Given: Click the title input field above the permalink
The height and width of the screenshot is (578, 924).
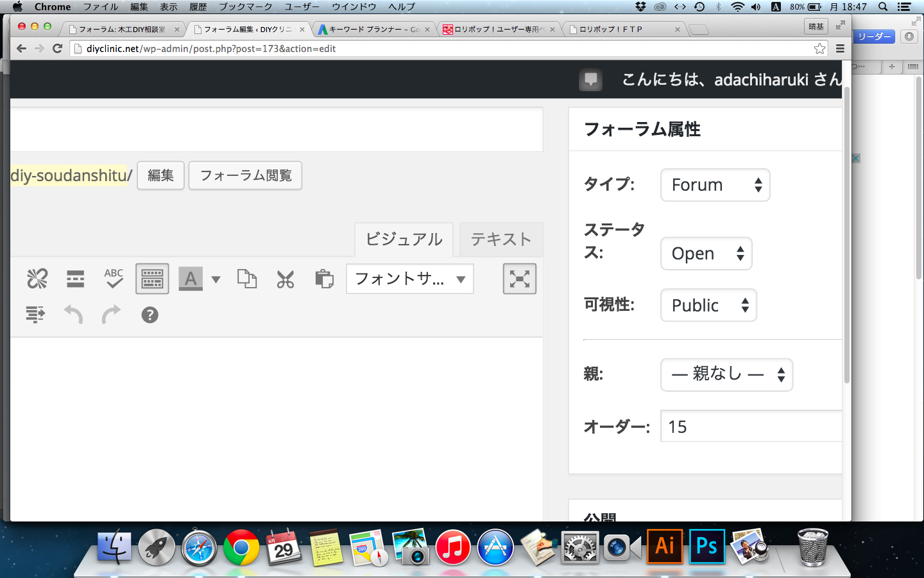Looking at the screenshot, I should coord(277,130).
